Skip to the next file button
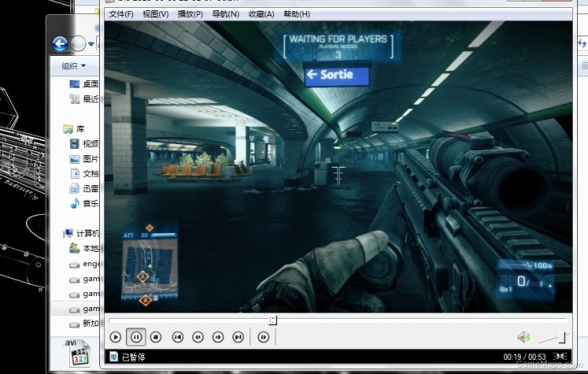The height and width of the screenshot is (374, 588). tap(238, 337)
